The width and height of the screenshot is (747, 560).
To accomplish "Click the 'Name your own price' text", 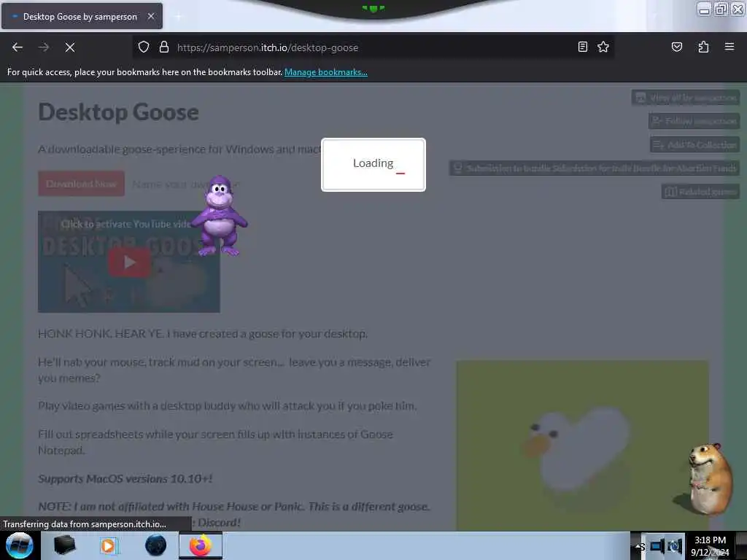I will click(186, 184).
